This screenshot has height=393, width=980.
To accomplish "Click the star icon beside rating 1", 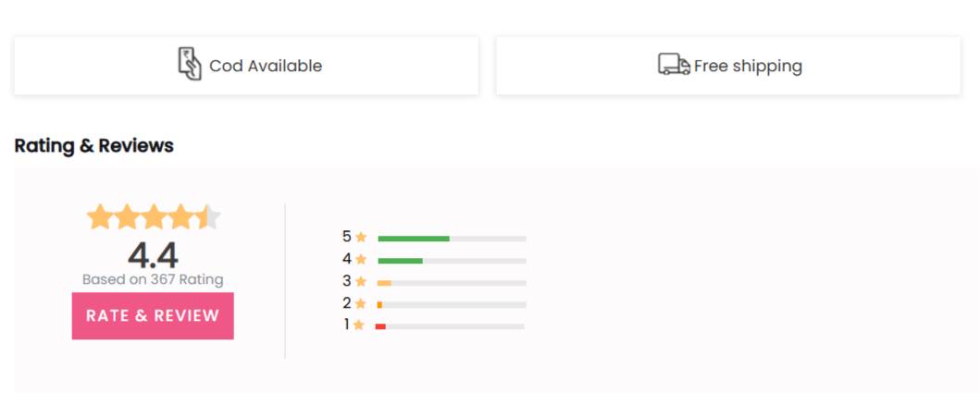I will [358, 325].
